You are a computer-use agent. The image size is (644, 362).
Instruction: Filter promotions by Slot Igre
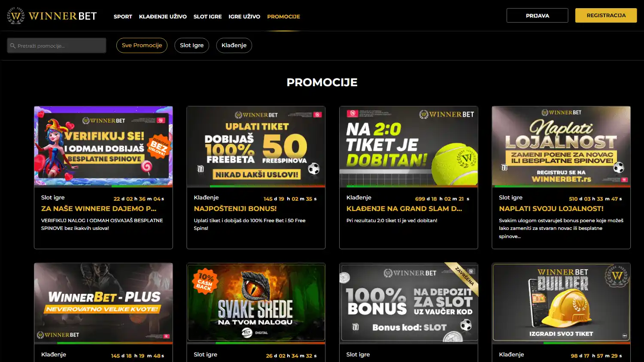(191, 45)
